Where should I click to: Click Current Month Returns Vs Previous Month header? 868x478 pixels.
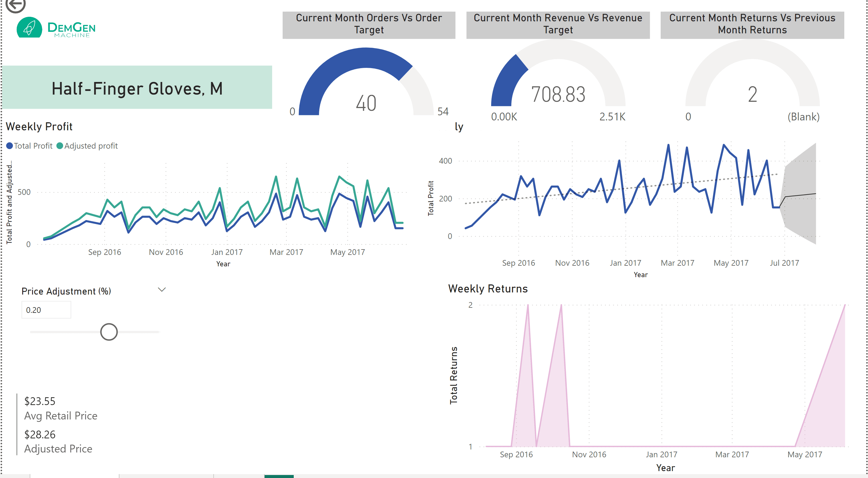(752, 24)
